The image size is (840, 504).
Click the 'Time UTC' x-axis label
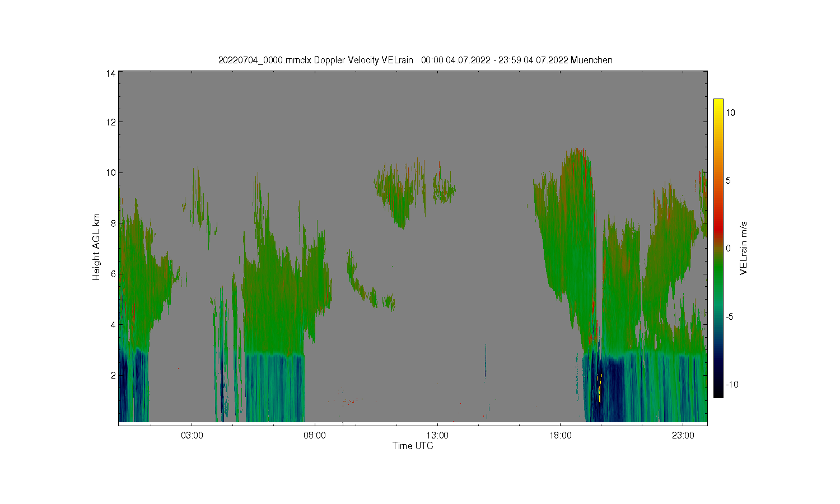pos(413,446)
